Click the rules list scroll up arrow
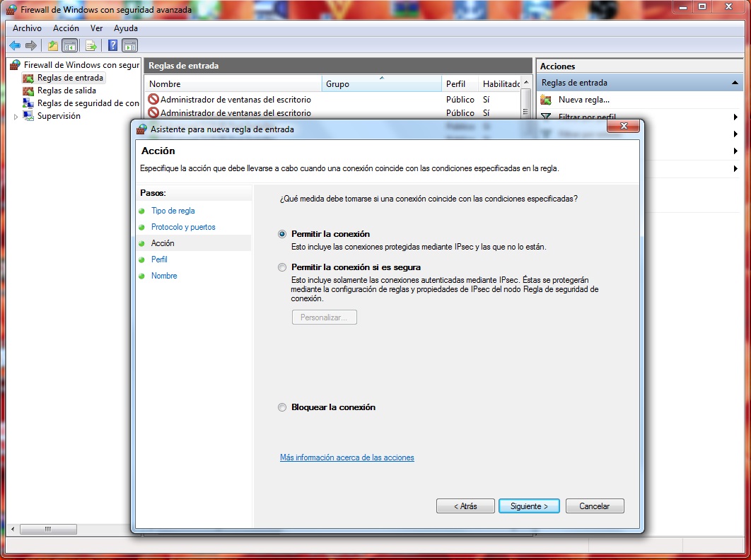The image size is (751, 560). point(526,83)
